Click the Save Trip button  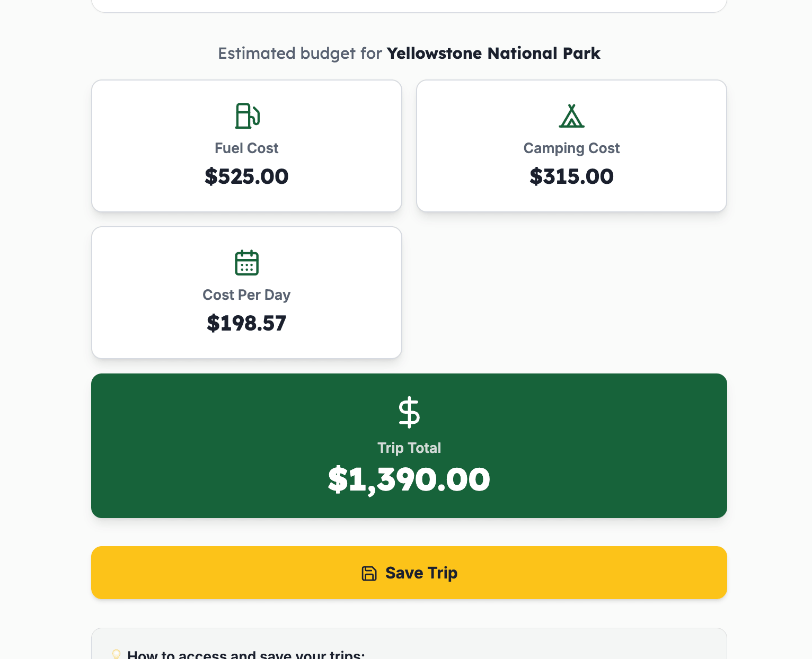pyautogui.click(x=409, y=573)
